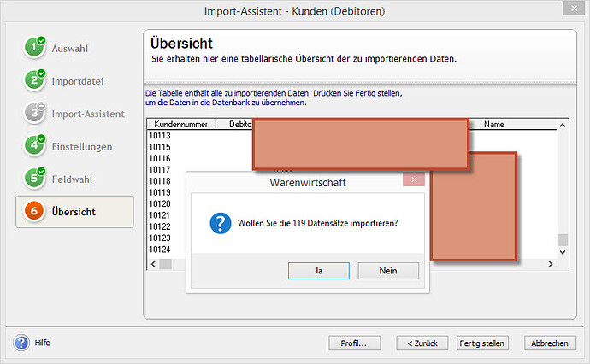This screenshot has height=364, width=590.
Task: Go back with the Zurück button
Action: 422,343
